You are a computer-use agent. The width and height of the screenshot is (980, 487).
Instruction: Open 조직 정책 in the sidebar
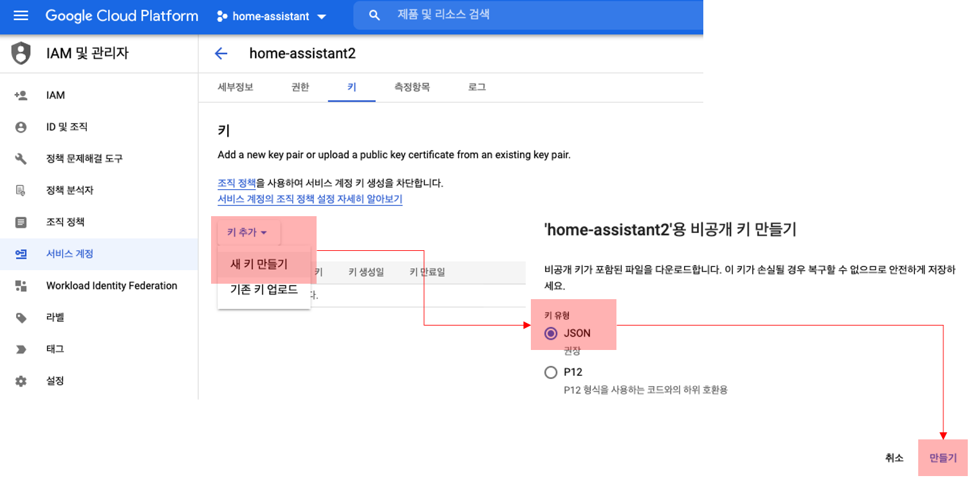point(99,222)
